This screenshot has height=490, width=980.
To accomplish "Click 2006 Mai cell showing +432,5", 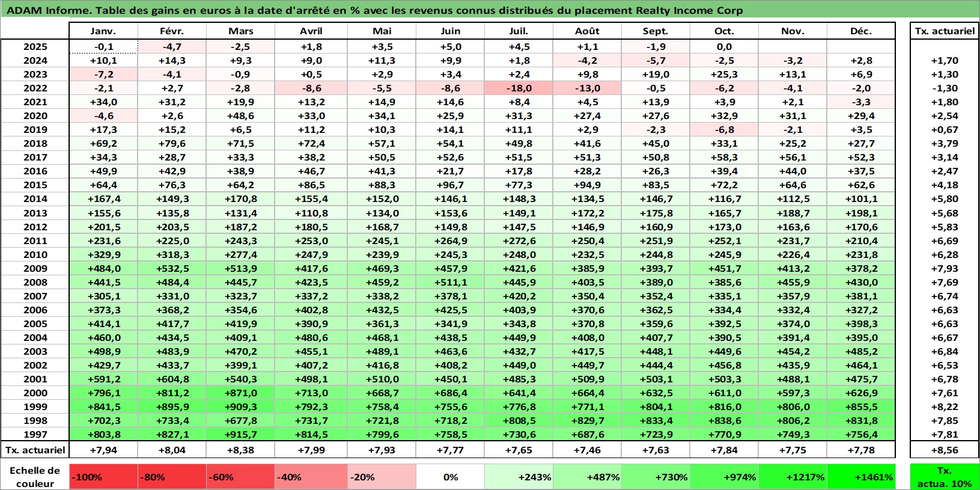I will tap(382, 310).
